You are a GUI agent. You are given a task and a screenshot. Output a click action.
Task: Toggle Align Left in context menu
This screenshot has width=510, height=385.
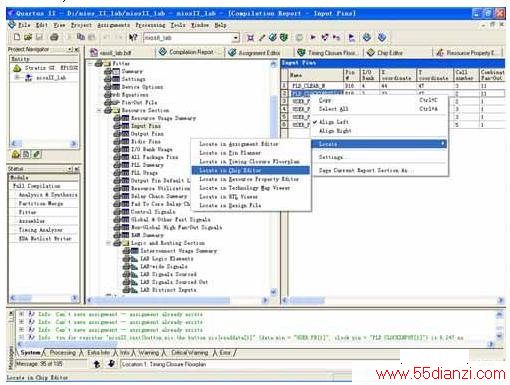pyautogui.click(x=334, y=122)
